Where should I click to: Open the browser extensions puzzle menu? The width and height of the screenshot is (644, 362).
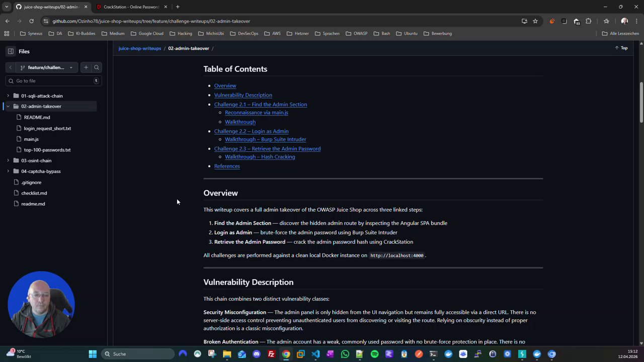point(588,21)
